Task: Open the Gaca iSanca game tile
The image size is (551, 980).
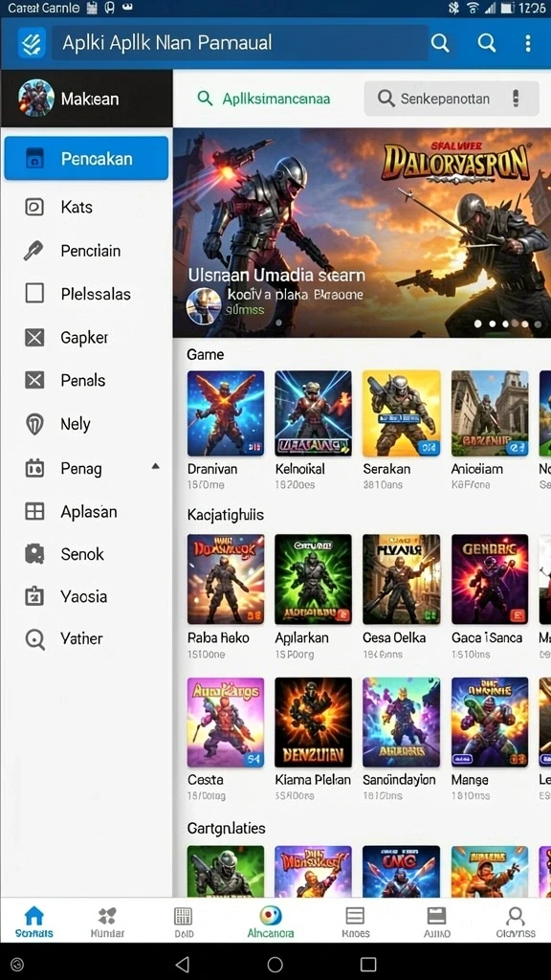Action: coord(490,579)
